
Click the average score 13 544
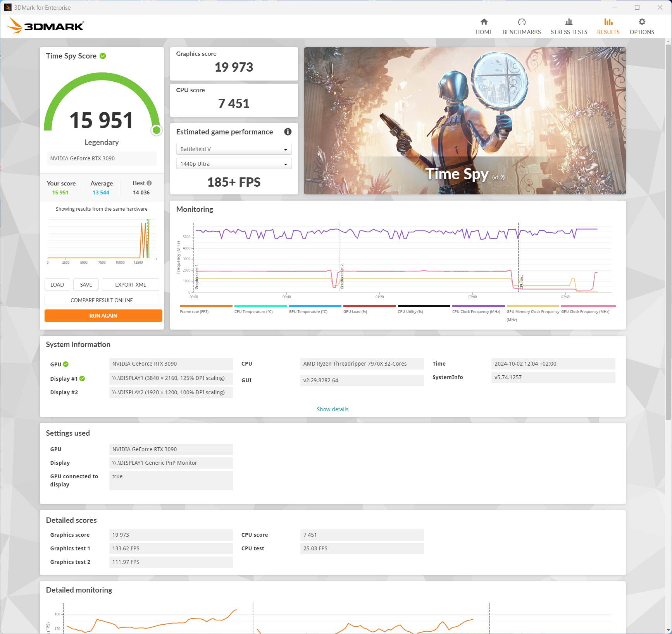[x=101, y=192]
